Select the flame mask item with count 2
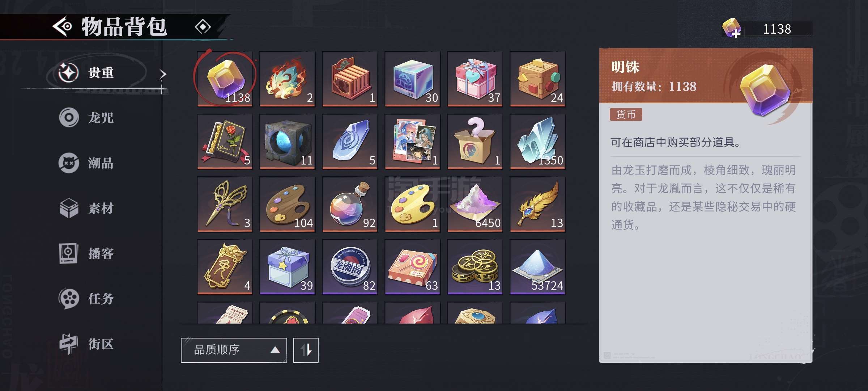Image resolution: width=868 pixels, height=391 pixels. click(287, 79)
